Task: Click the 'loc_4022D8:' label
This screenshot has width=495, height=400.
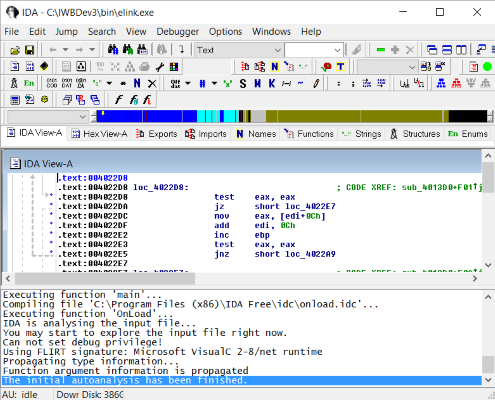Action: pos(161,187)
